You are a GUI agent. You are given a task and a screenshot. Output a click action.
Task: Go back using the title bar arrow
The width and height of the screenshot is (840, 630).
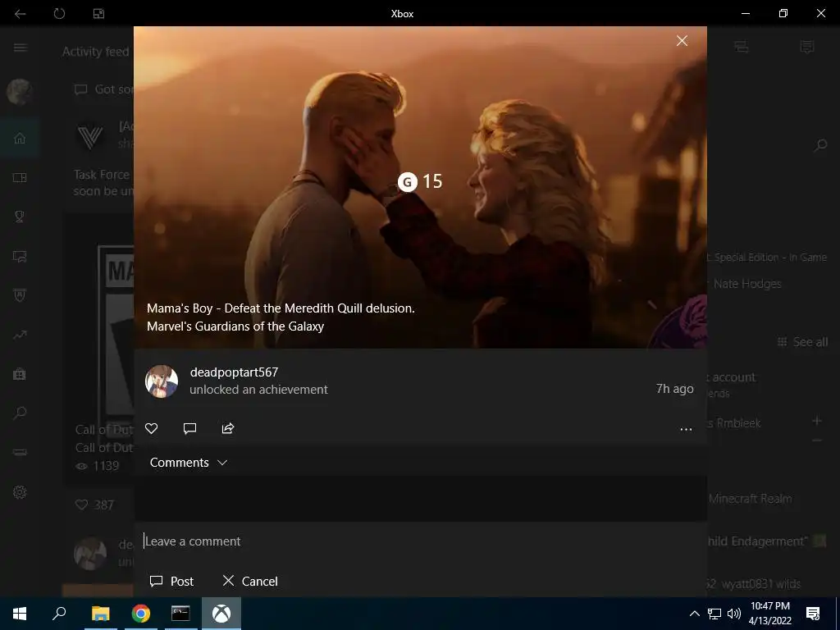tap(20, 13)
